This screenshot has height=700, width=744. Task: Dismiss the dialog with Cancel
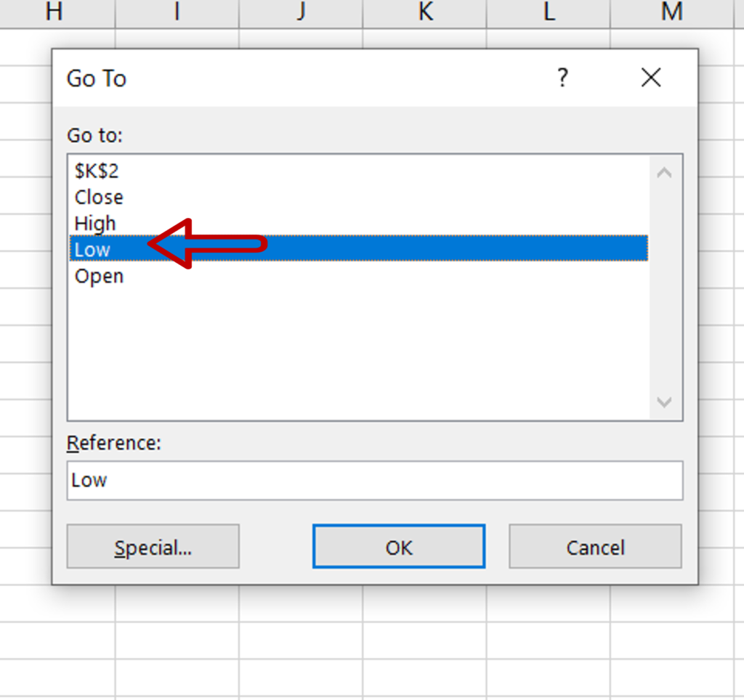tap(595, 547)
